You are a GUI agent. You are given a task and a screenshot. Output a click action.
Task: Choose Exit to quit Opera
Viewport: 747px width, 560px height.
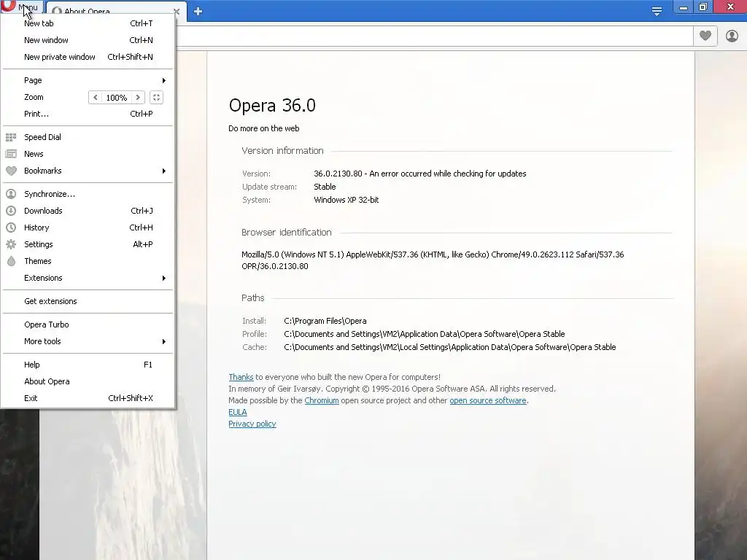click(88, 398)
